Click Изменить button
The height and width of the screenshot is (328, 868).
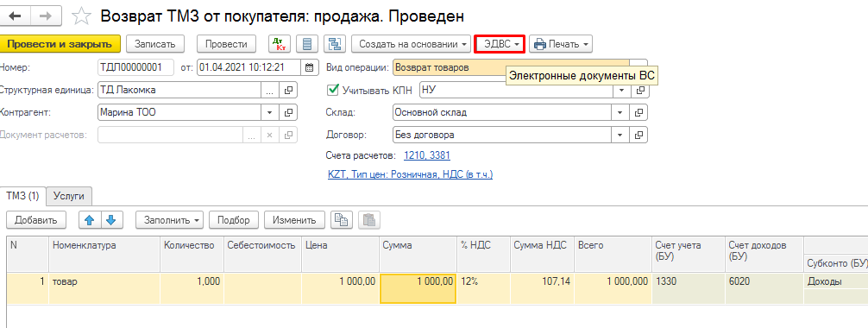(294, 220)
